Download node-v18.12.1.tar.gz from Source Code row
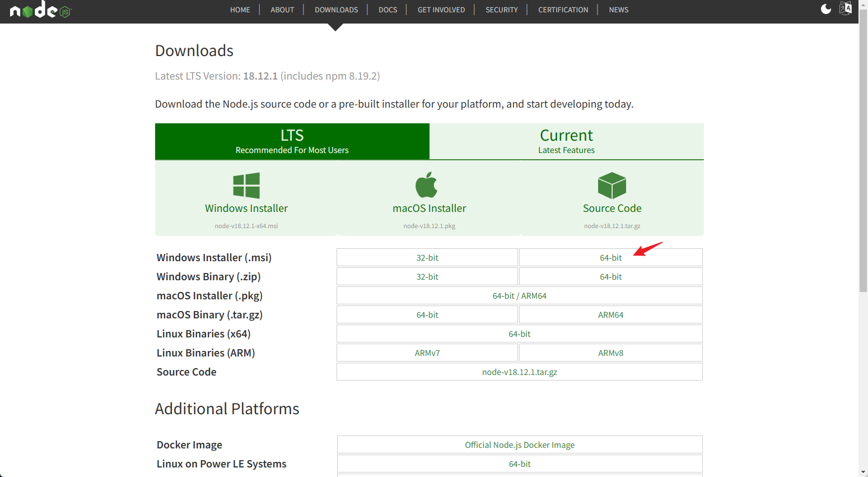Viewport: 868px width, 477px height. pyautogui.click(x=520, y=372)
